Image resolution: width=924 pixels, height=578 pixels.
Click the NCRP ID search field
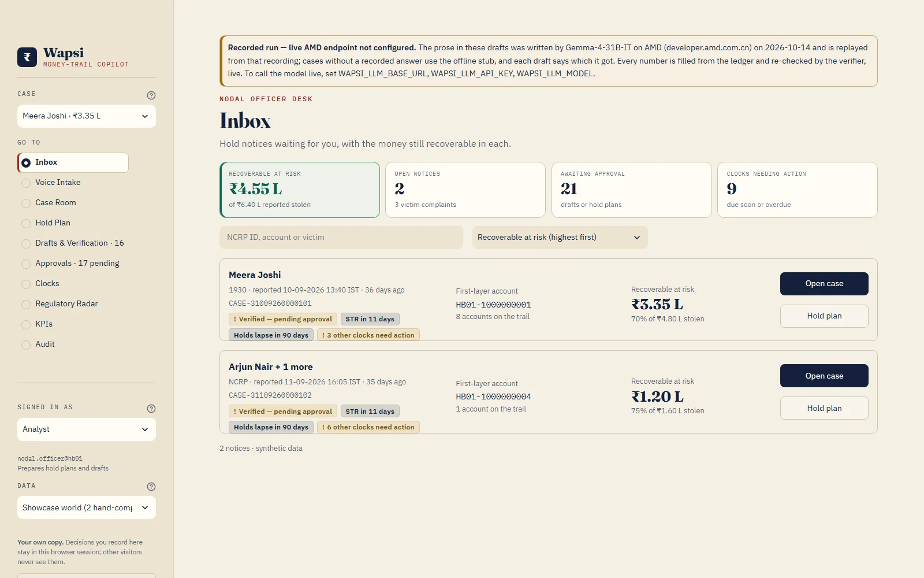coord(341,238)
